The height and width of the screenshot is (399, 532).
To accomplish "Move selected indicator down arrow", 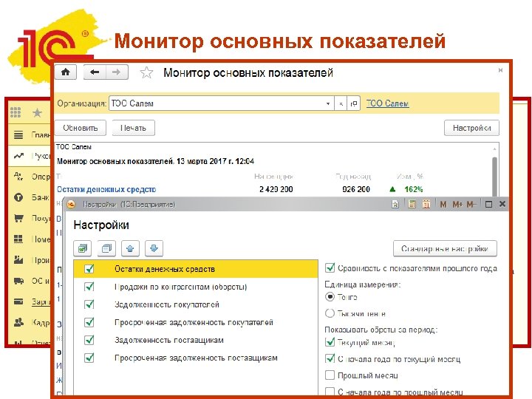I will tap(154, 249).
